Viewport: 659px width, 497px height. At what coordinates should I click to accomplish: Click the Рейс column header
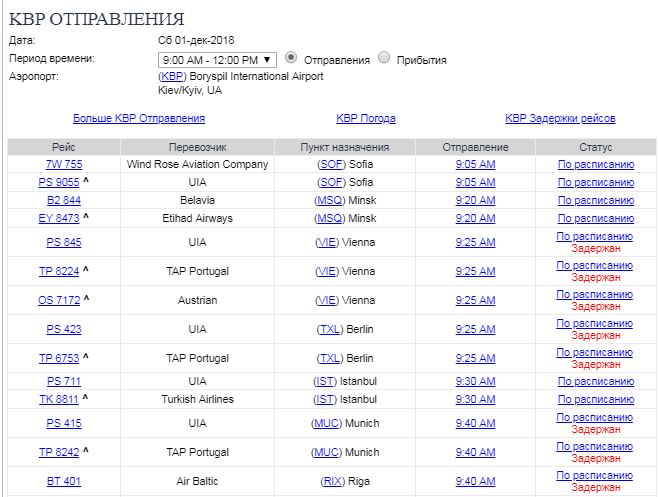[64, 147]
